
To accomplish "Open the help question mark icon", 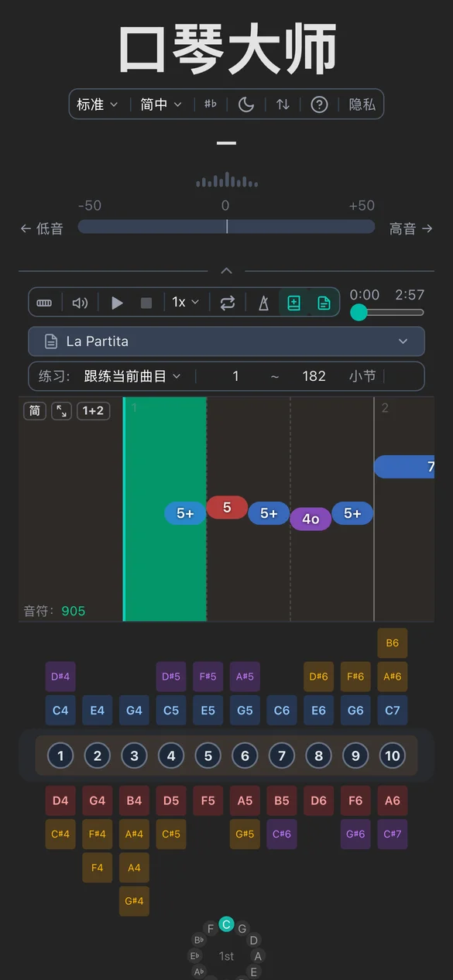I will coord(319,104).
